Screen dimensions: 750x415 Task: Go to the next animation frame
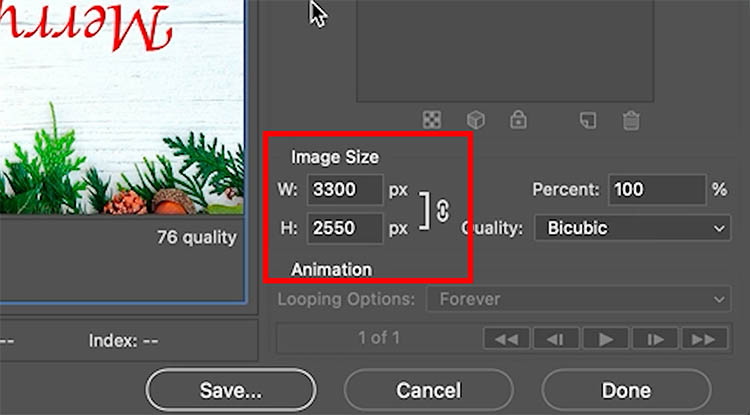(655, 339)
